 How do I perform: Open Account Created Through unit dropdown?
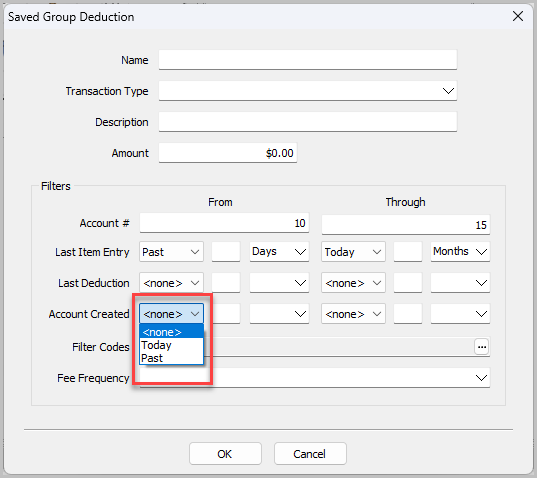tap(460, 314)
